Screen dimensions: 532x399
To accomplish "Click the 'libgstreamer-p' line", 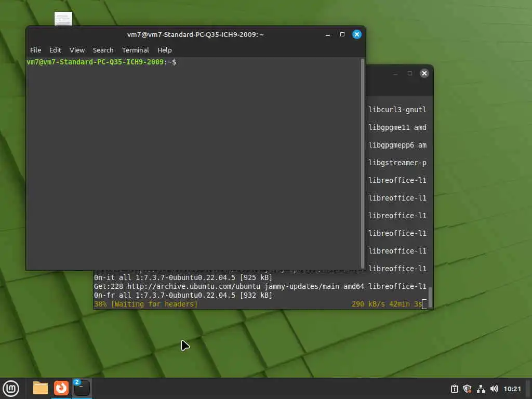I will [397, 163].
